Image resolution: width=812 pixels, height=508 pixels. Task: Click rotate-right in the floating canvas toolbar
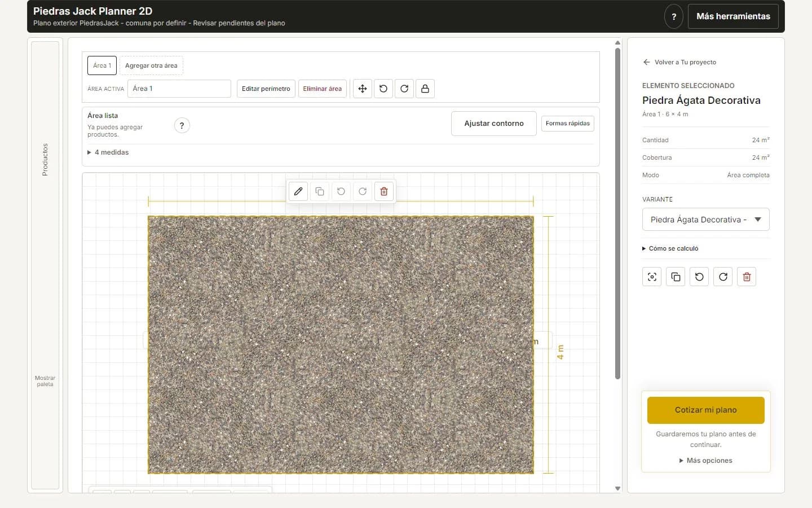pyautogui.click(x=363, y=191)
